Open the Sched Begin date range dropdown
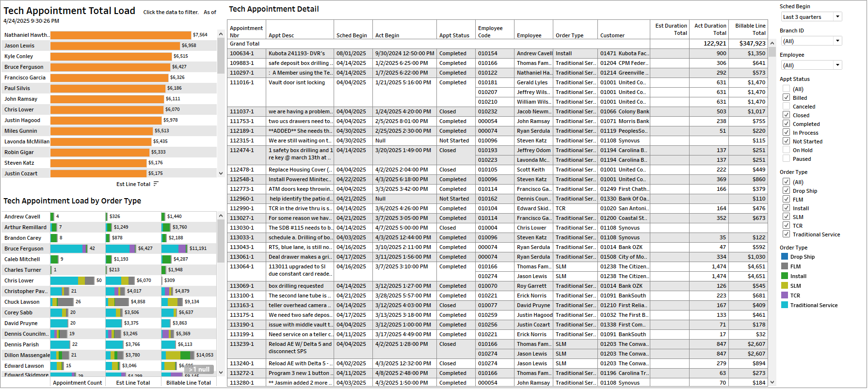Viewport: 868px width, 389px height. tap(837, 17)
